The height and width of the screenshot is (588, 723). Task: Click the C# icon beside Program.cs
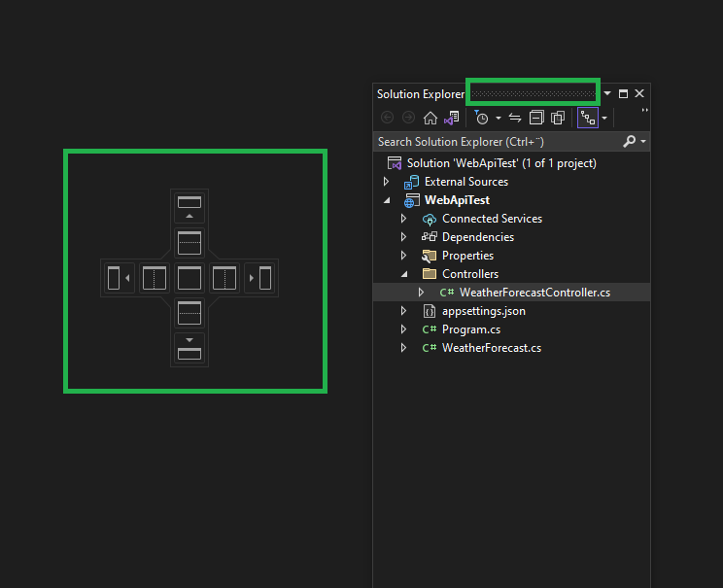[x=430, y=329]
